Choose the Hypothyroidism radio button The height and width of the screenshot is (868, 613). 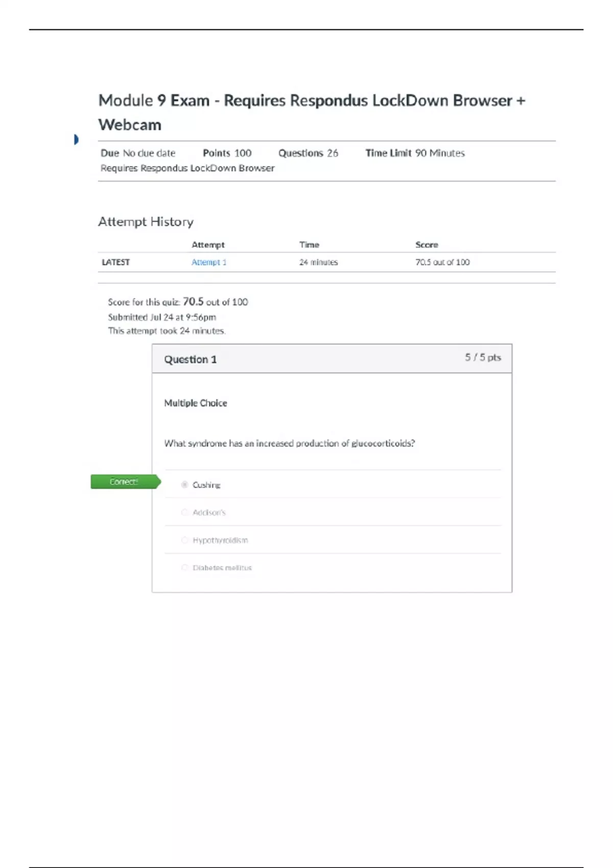click(x=185, y=540)
